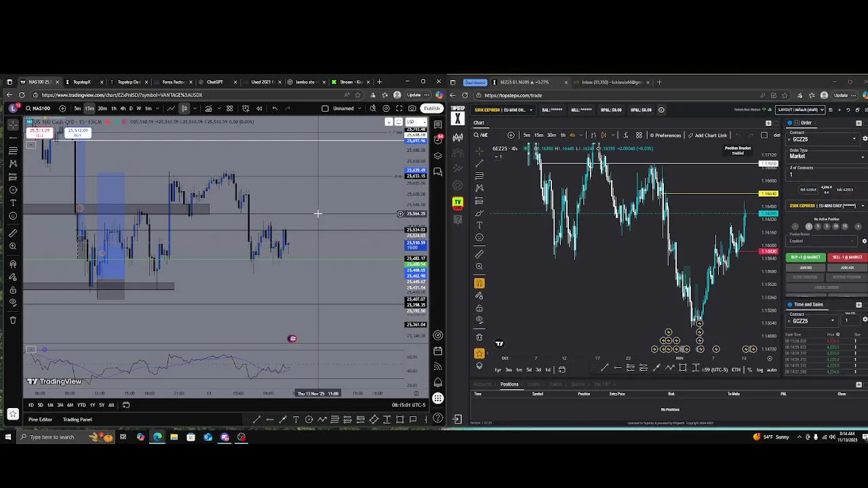Add symbol with the plus icon next to NAS100

(62, 108)
